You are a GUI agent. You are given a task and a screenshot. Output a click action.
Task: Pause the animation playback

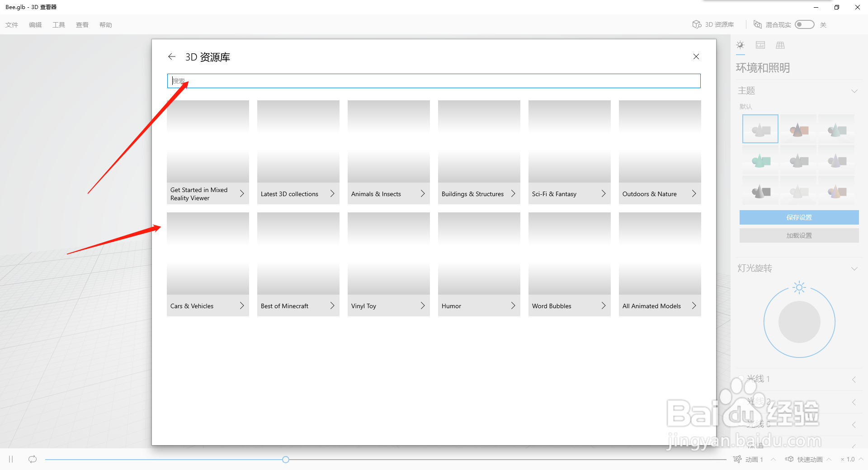point(11,459)
